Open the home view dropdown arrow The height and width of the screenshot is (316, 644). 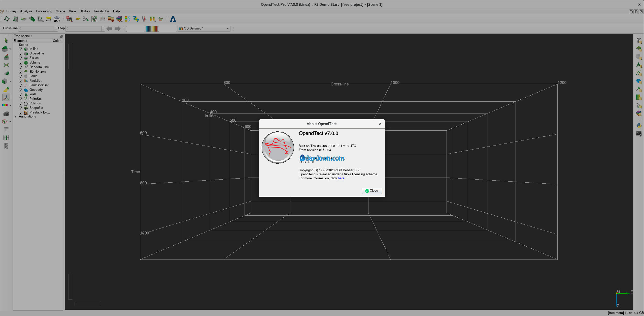pyautogui.click(x=10, y=49)
